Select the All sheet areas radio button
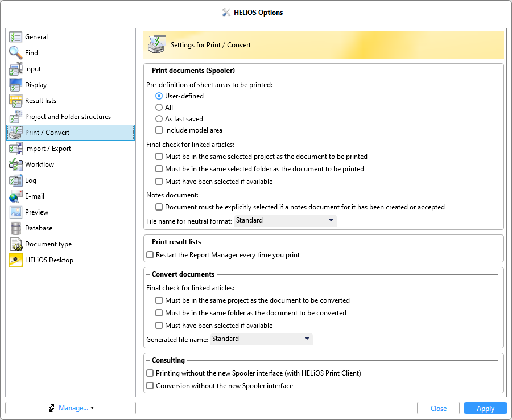This screenshot has width=512, height=420. (x=159, y=108)
